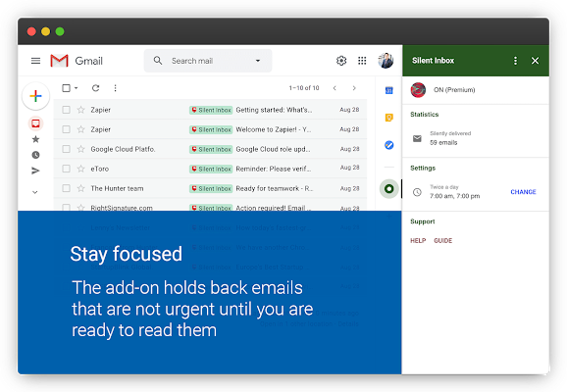Star the eToro email
Image resolution: width=567 pixels, height=392 pixels.
pyautogui.click(x=81, y=169)
